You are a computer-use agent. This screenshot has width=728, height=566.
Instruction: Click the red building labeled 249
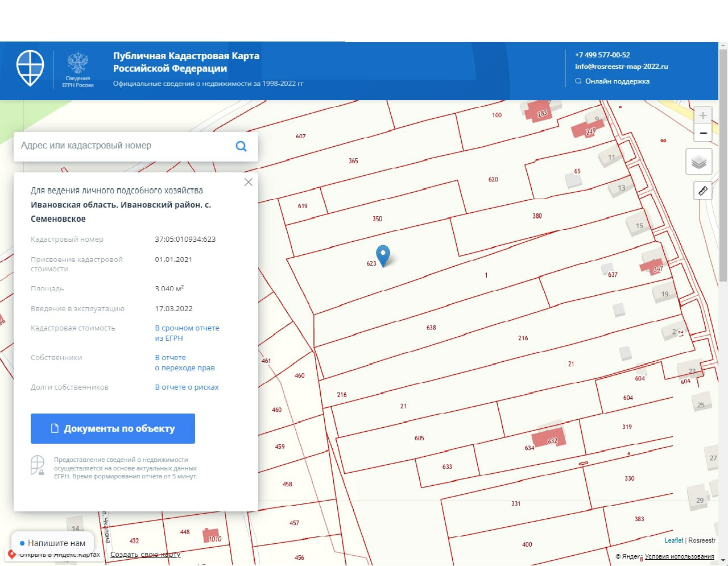tap(587, 129)
